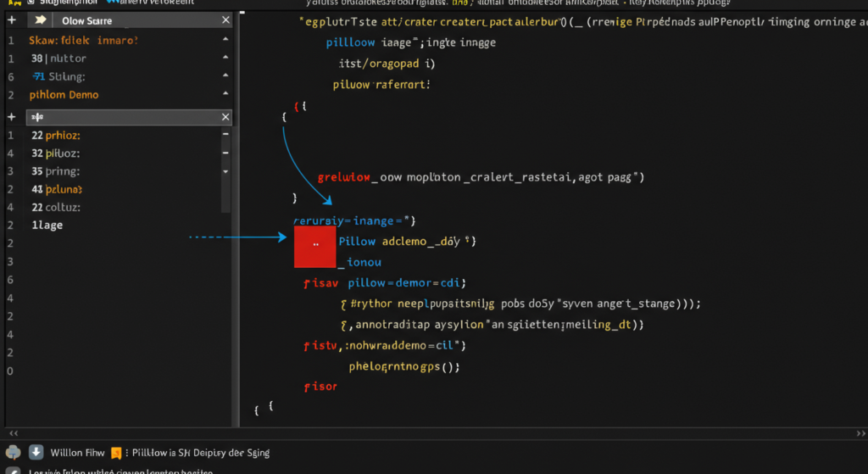The image size is (868, 474).
Task: Select the 71 Stilung: entry
Action: [x=58, y=76]
